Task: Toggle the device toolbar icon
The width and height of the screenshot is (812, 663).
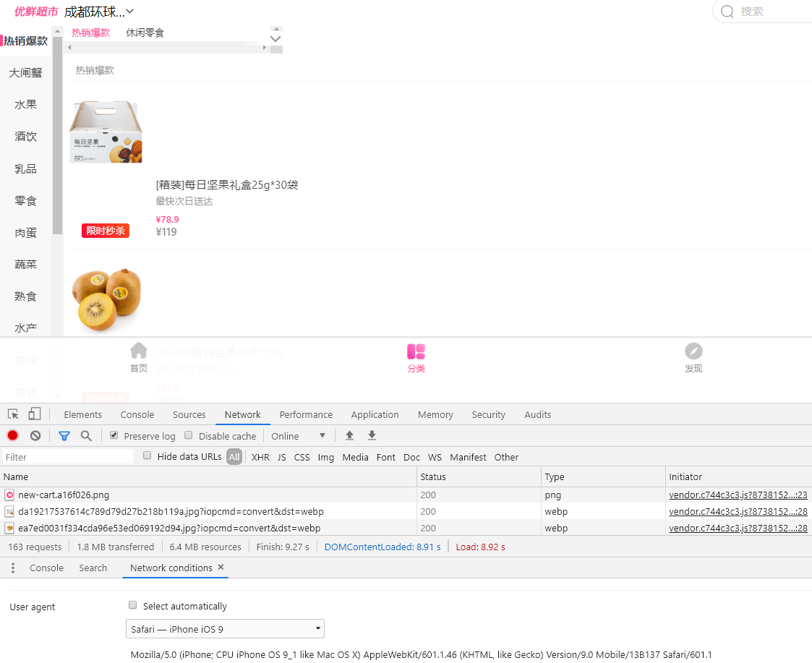Action: click(35, 414)
